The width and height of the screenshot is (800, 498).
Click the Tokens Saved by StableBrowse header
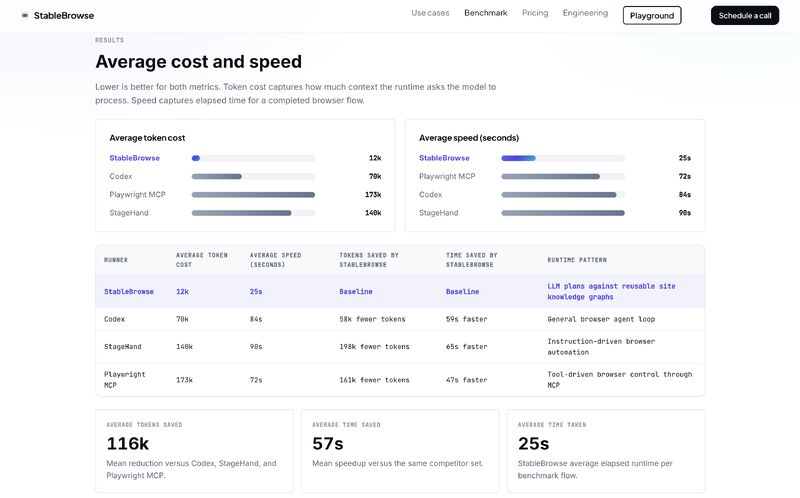(x=369, y=260)
